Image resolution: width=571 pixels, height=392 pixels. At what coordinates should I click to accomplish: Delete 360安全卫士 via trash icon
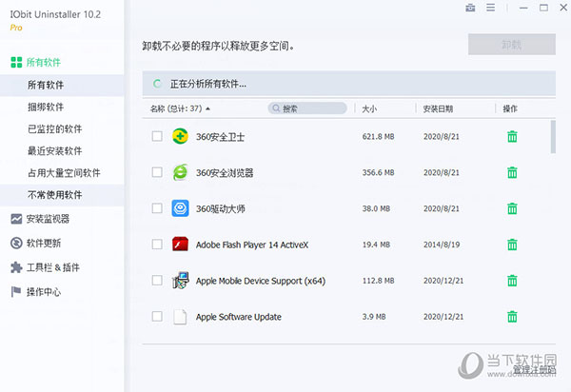click(x=512, y=136)
